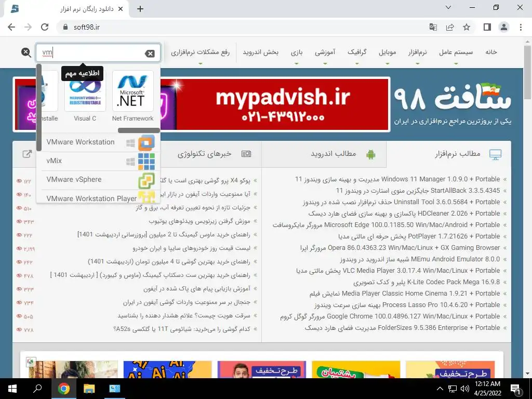Expand the بازی menu
The height and width of the screenshot is (399, 532).
[297, 52]
